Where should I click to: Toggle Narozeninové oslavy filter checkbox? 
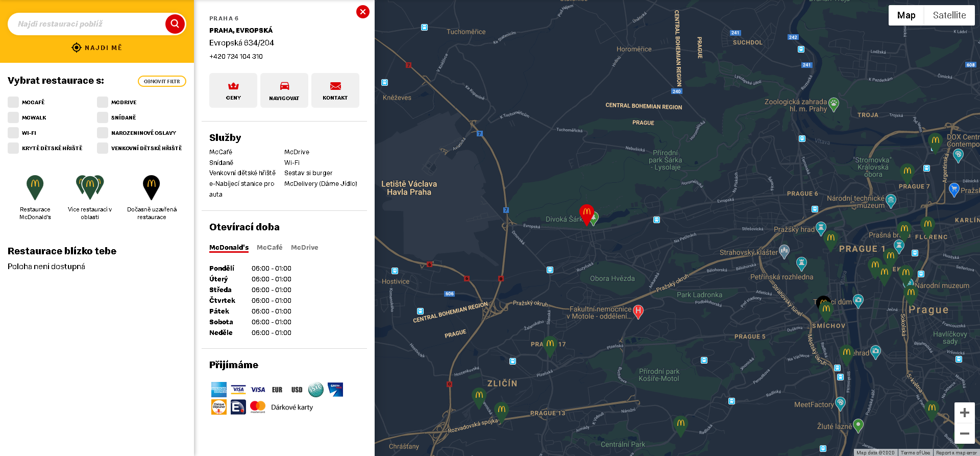(x=103, y=133)
